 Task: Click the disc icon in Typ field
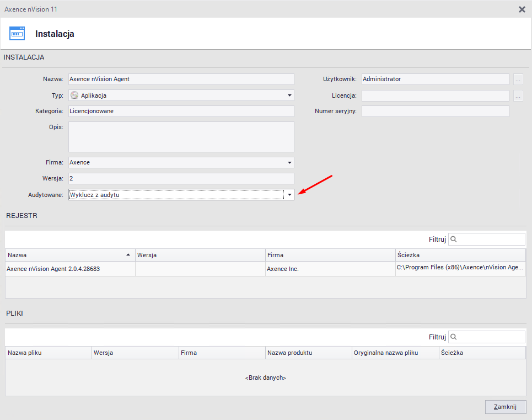(74, 95)
